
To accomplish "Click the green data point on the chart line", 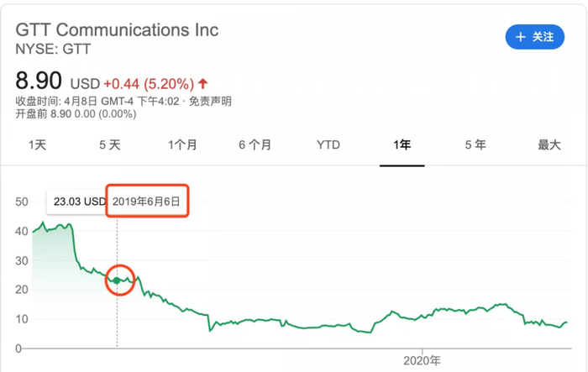I will [118, 280].
